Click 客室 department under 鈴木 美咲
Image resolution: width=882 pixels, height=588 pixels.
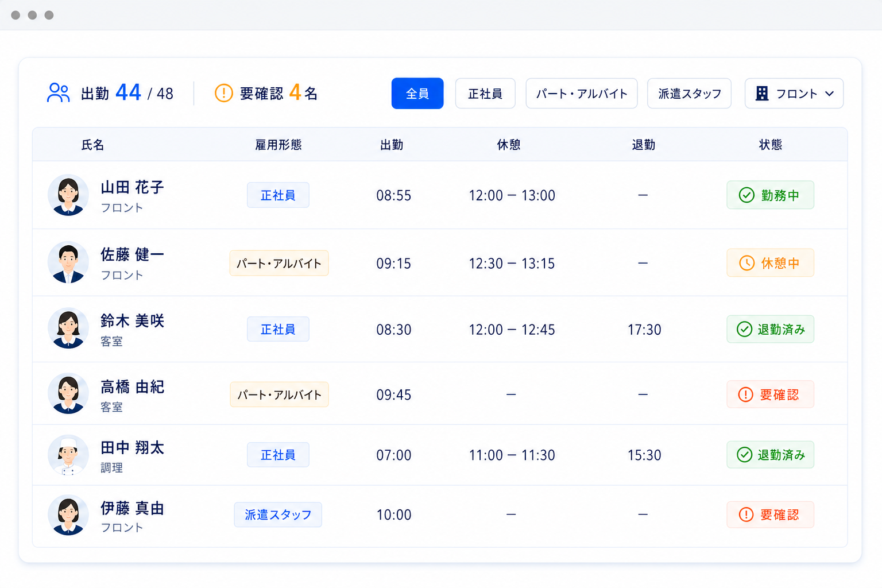coord(111,342)
